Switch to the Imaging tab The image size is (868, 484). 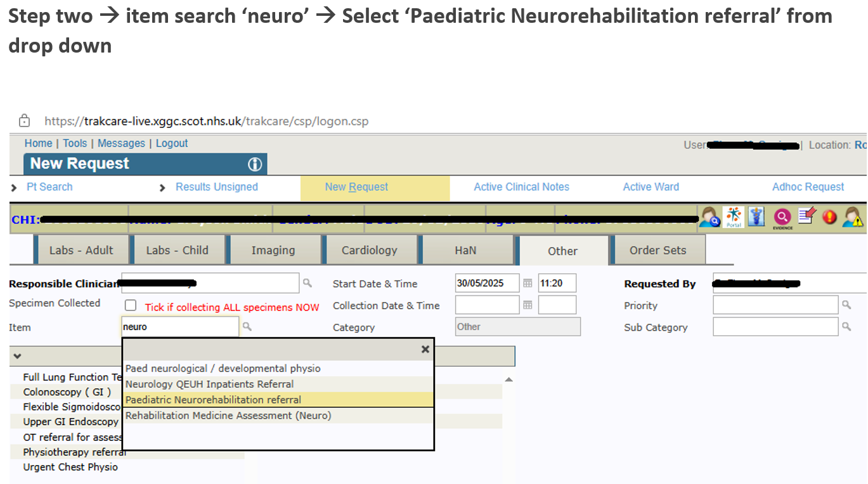[x=273, y=250]
